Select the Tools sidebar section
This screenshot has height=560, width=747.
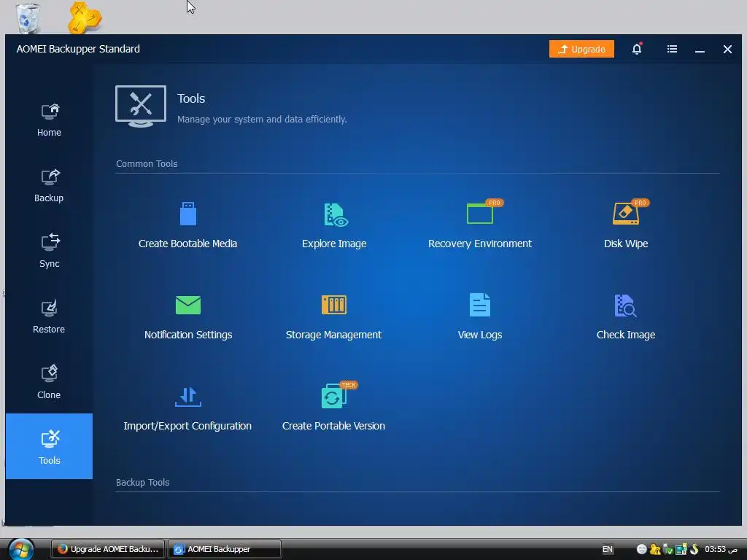point(49,446)
